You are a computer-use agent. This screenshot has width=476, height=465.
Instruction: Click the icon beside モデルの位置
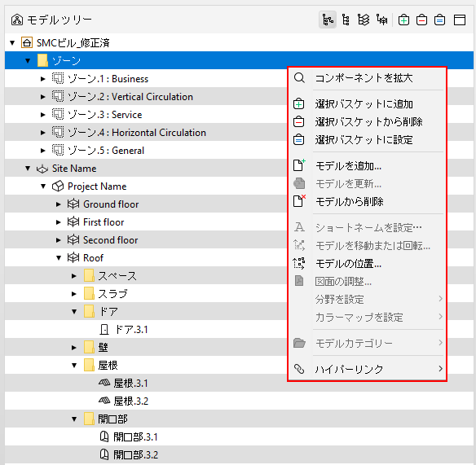tap(299, 263)
